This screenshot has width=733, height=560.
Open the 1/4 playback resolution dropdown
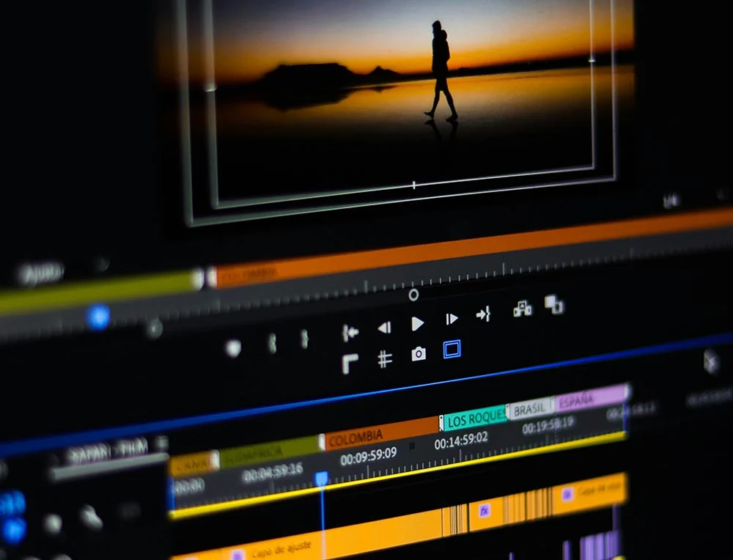(670, 200)
